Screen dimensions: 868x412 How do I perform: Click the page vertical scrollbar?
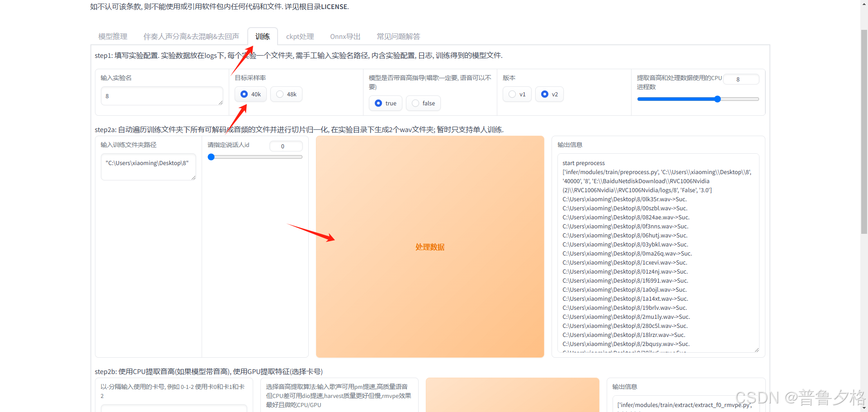point(864,131)
